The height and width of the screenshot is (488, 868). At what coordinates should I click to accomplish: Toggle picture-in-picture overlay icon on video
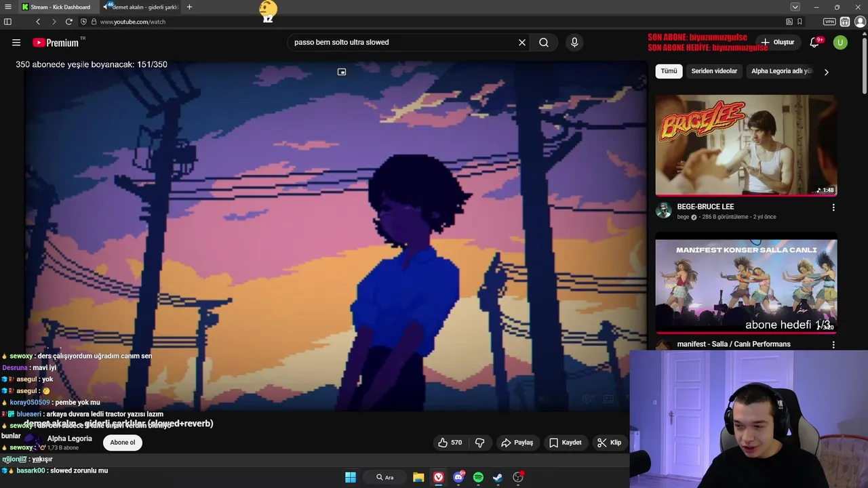pos(342,72)
